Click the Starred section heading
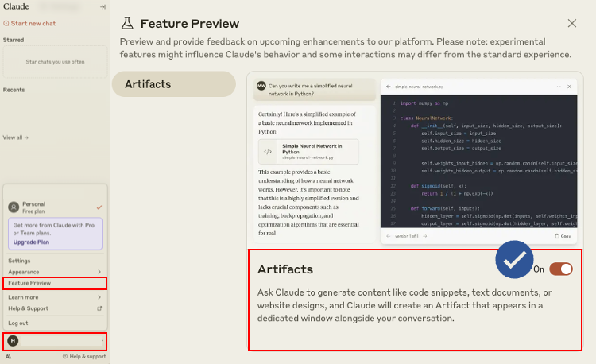 [14, 40]
